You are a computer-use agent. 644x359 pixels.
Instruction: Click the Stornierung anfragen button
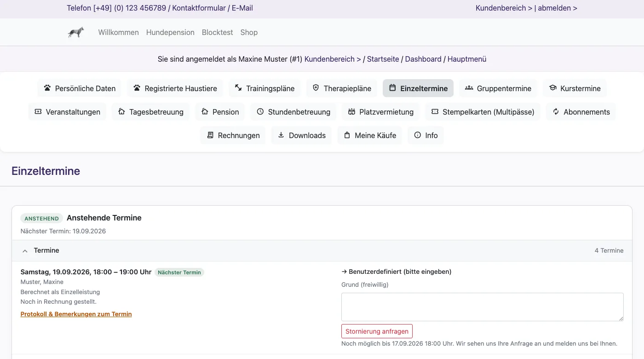(377, 331)
